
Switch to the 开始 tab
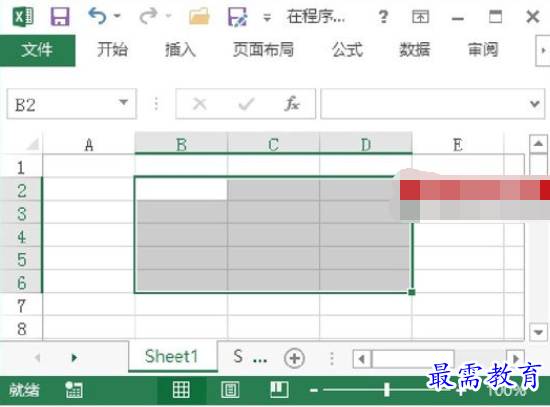(112, 49)
